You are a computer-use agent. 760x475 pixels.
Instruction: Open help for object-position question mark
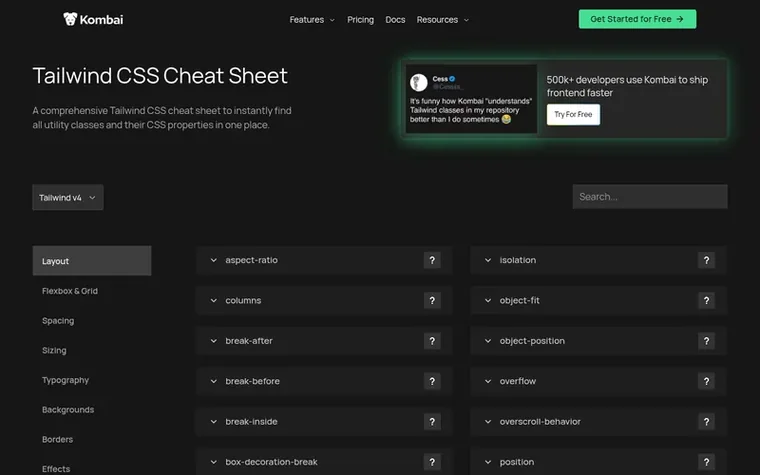pos(706,341)
